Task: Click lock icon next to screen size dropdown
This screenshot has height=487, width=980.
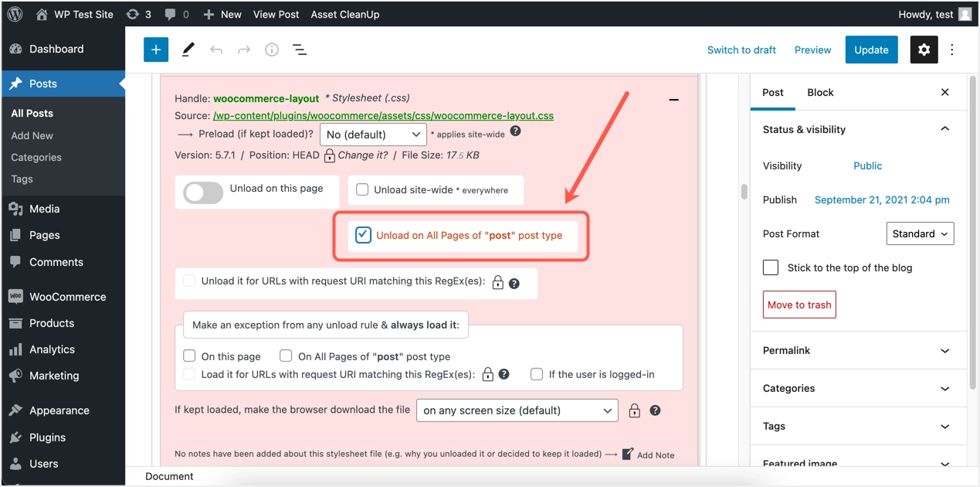Action: 634,410
